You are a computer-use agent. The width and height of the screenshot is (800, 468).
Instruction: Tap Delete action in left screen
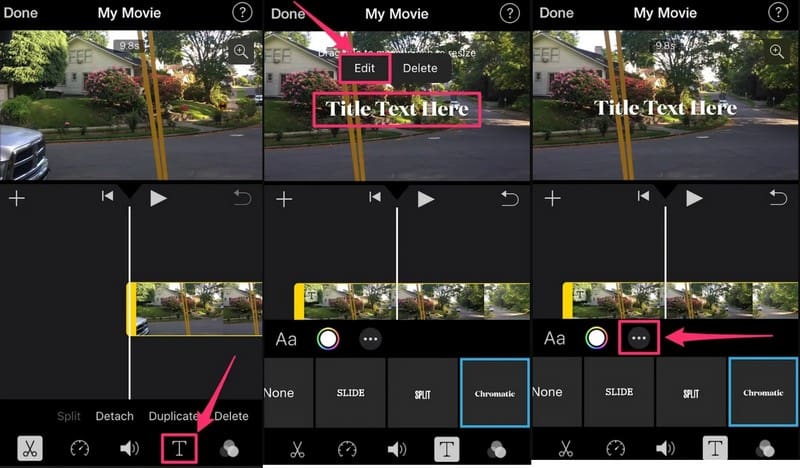(232, 416)
